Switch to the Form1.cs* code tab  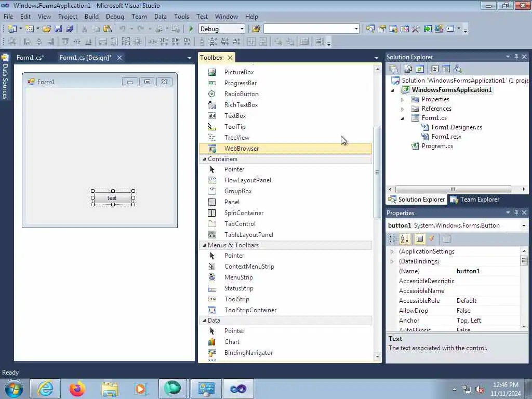click(30, 58)
